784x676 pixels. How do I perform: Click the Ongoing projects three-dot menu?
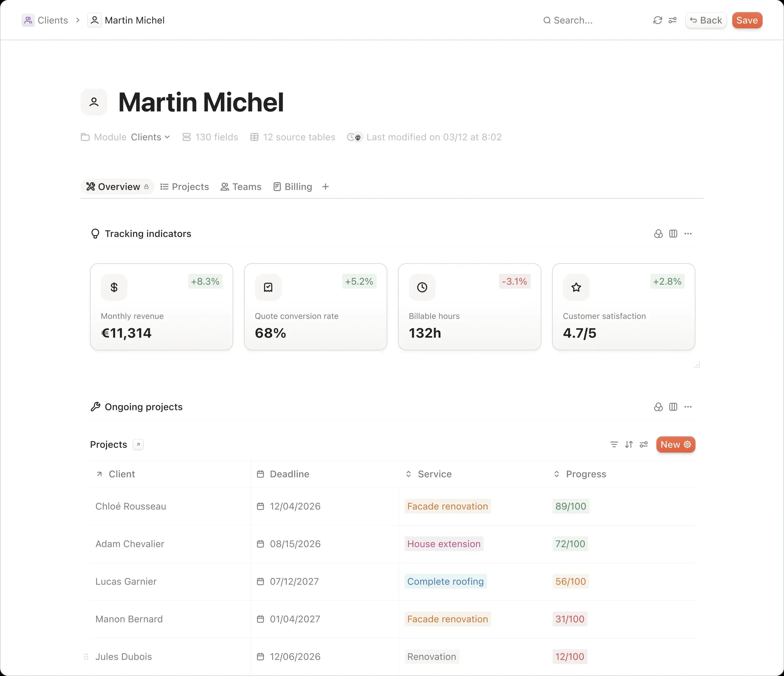pos(688,407)
